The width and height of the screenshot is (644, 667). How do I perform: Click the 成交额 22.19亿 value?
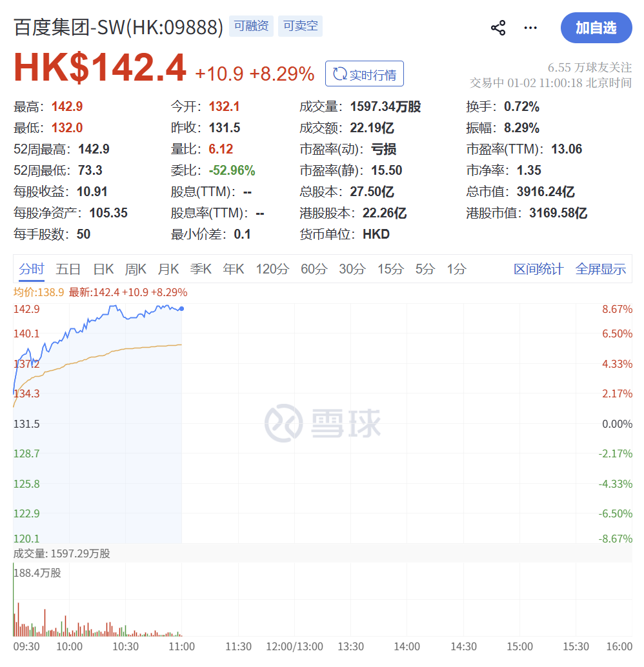pos(372,128)
